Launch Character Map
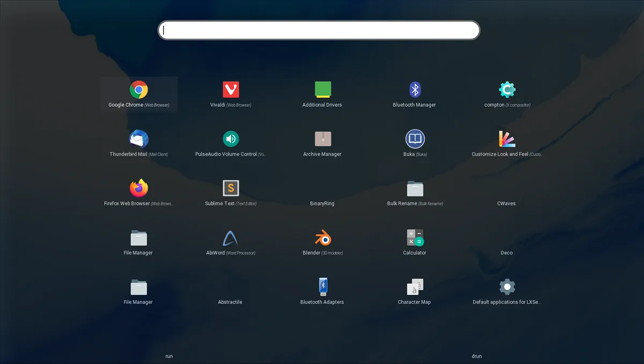 [415, 292]
